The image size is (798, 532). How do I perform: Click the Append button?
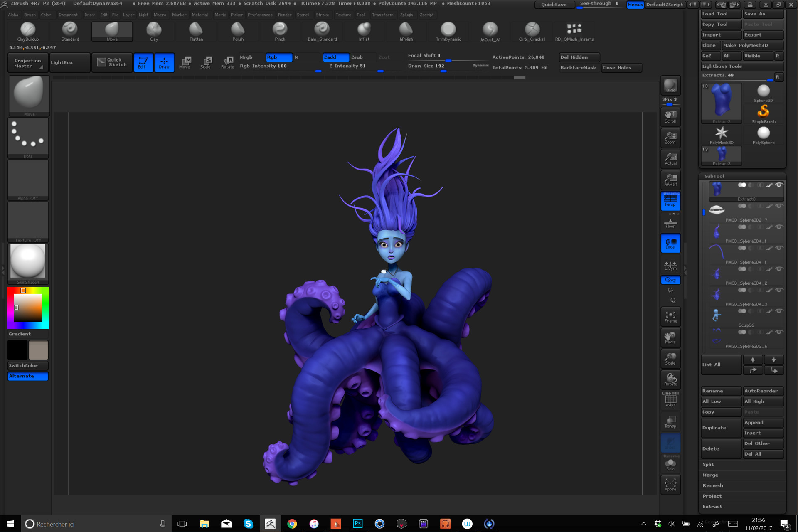coord(763,423)
